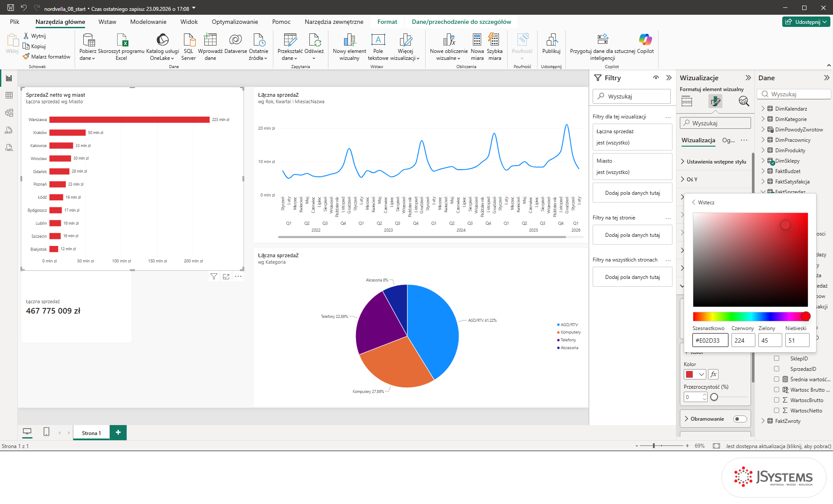The width and height of the screenshot is (833, 504).
Task: Toggle the Obramowanie switch
Action: 740,419
